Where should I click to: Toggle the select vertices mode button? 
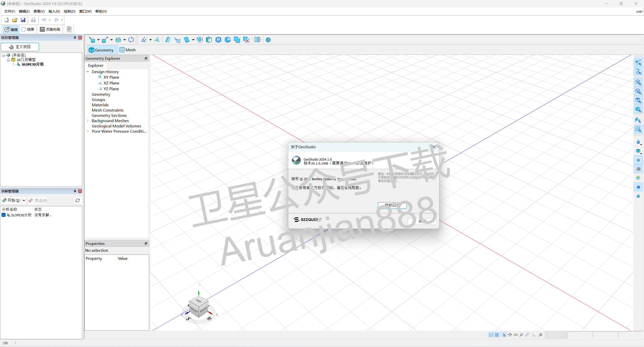tap(638, 63)
